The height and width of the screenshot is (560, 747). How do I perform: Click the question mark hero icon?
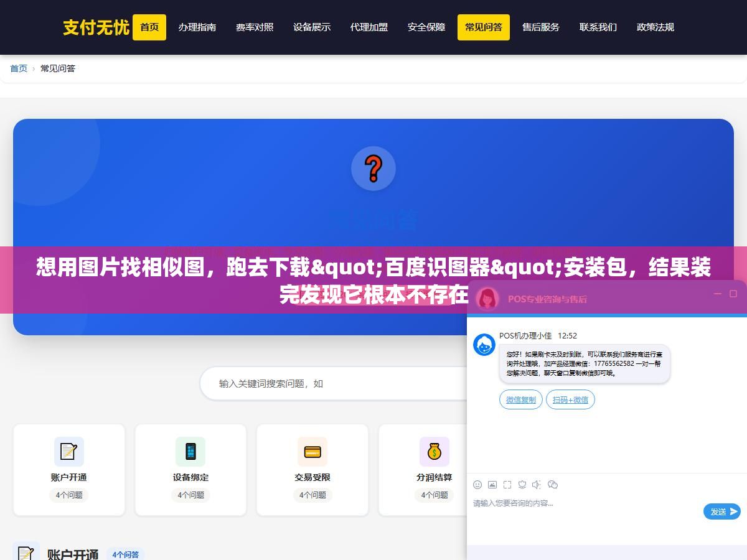pyautogui.click(x=374, y=169)
